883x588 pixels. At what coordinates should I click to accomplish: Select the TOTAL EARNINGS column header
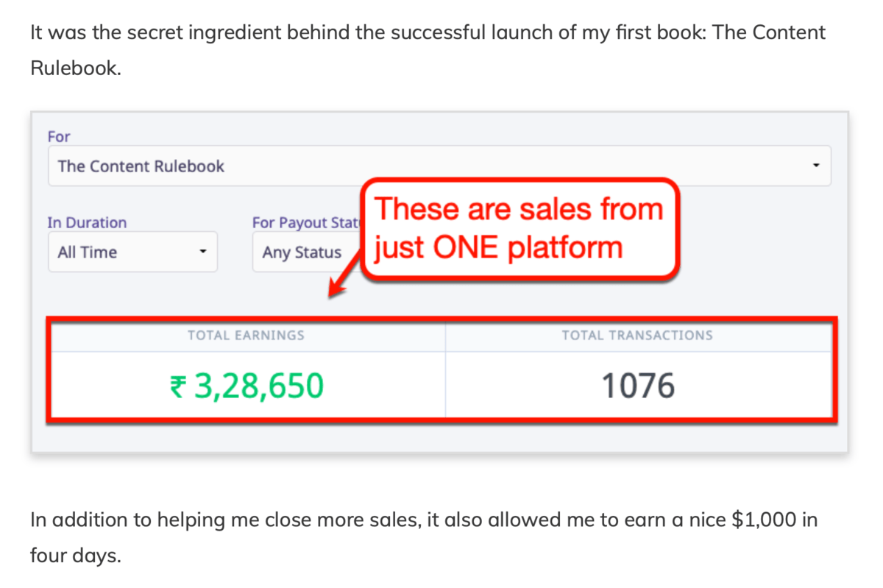tap(246, 335)
